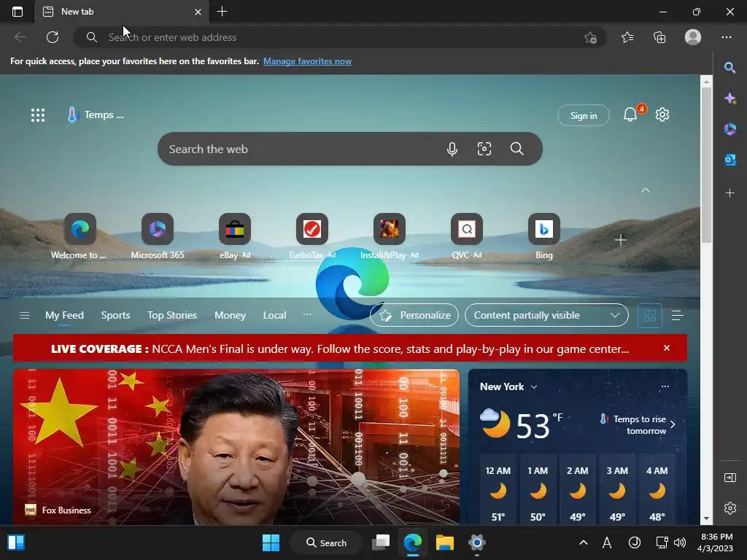Show more feed categories ellipsis
747x560 pixels.
click(x=307, y=314)
